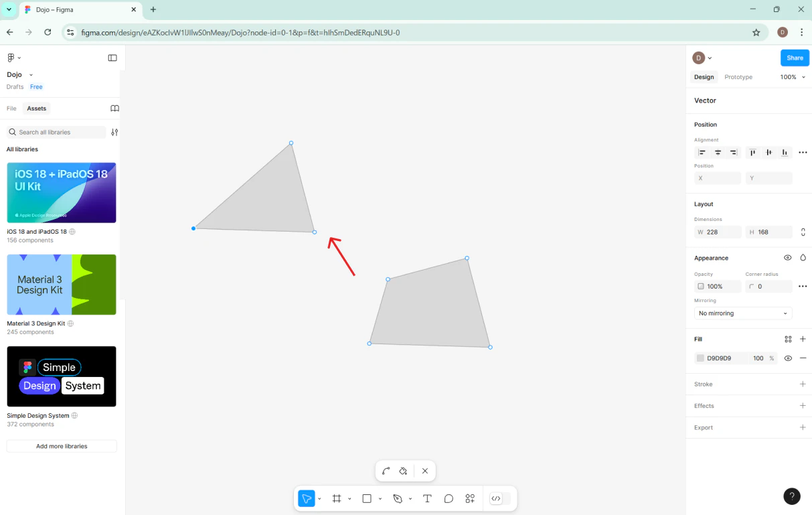Select the Bend tool
The height and width of the screenshot is (515, 812).
tap(386, 471)
